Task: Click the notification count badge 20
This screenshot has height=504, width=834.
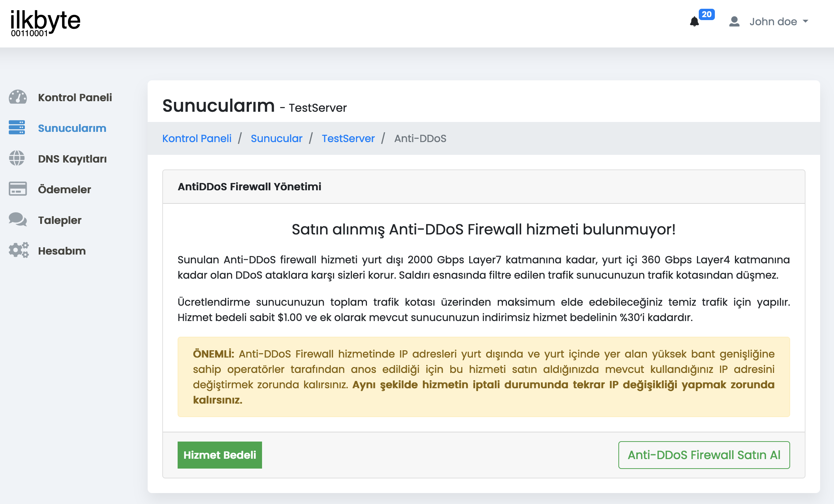Action: pyautogui.click(x=706, y=14)
